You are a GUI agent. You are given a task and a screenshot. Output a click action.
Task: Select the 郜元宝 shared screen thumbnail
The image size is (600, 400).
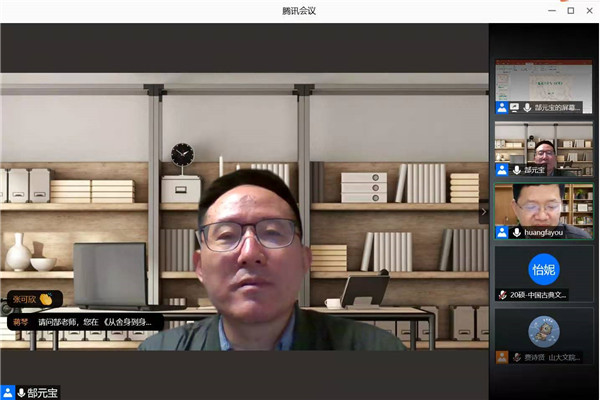point(543,83)
